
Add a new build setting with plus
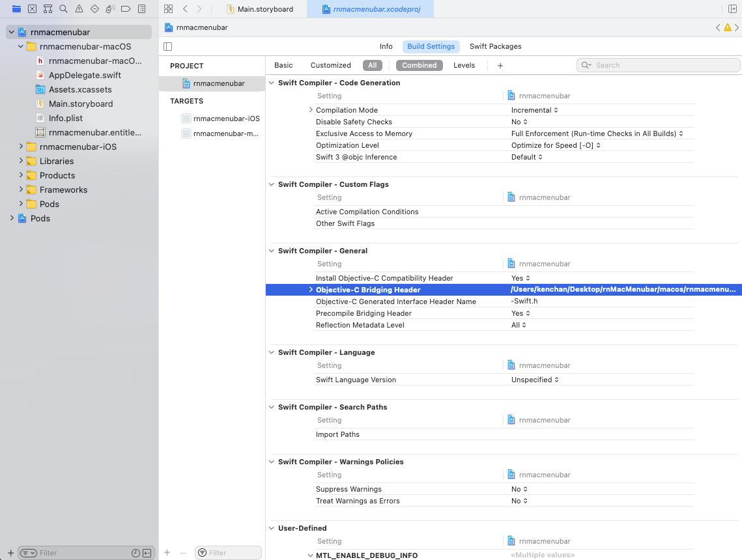point(500,66)
